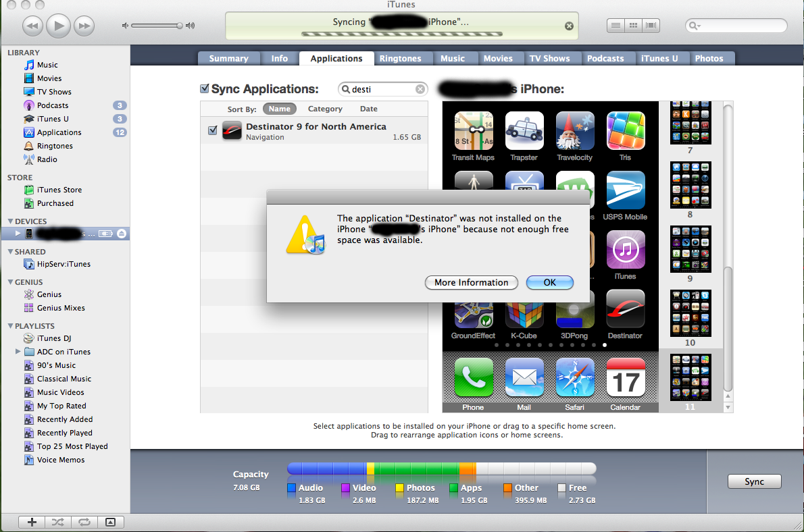Clear the 'desti' application search
The width and height of the screenshot is (804, 532).
pyautogui.click(x=420, y=89)
